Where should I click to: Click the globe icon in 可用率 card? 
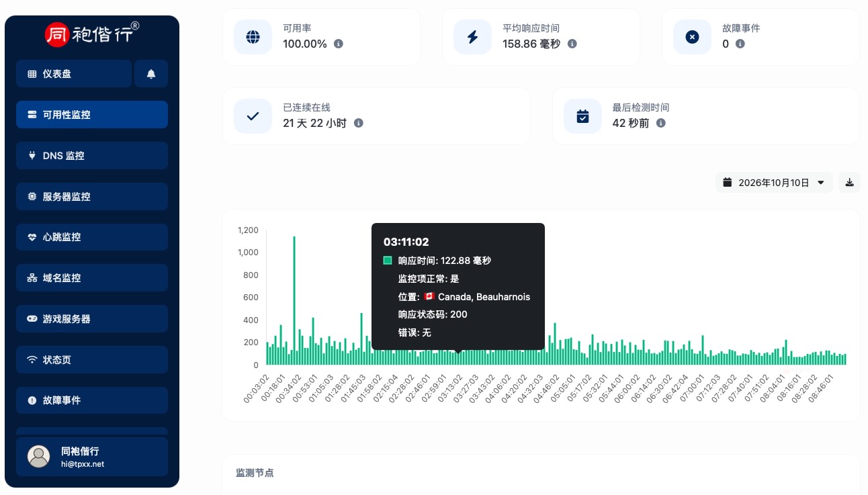[x=253, y=37]
